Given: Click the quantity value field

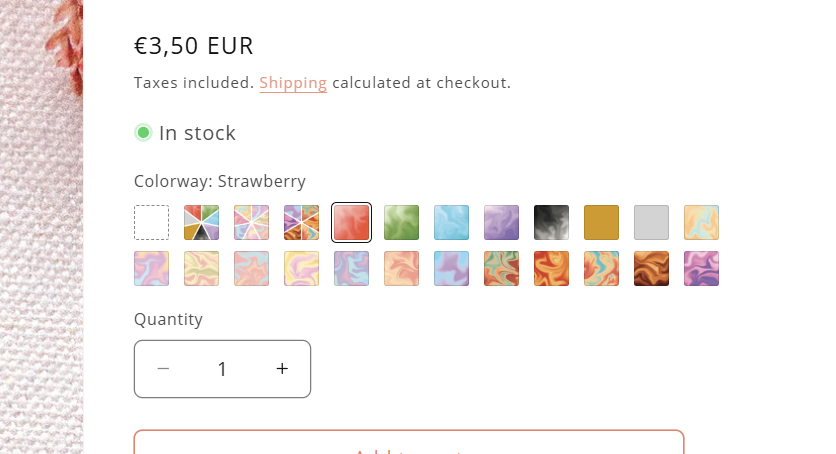Looking at the screenshot, I should [x=222, y=369].
